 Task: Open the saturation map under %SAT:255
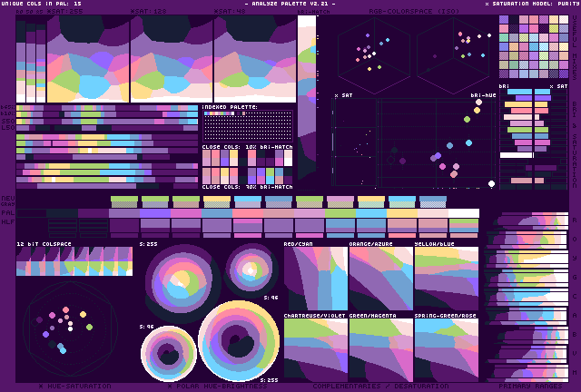[x=88, y=59]
